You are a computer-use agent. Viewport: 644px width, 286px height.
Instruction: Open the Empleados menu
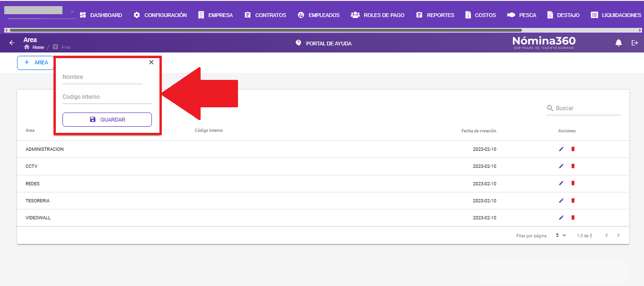click(318, 15)
